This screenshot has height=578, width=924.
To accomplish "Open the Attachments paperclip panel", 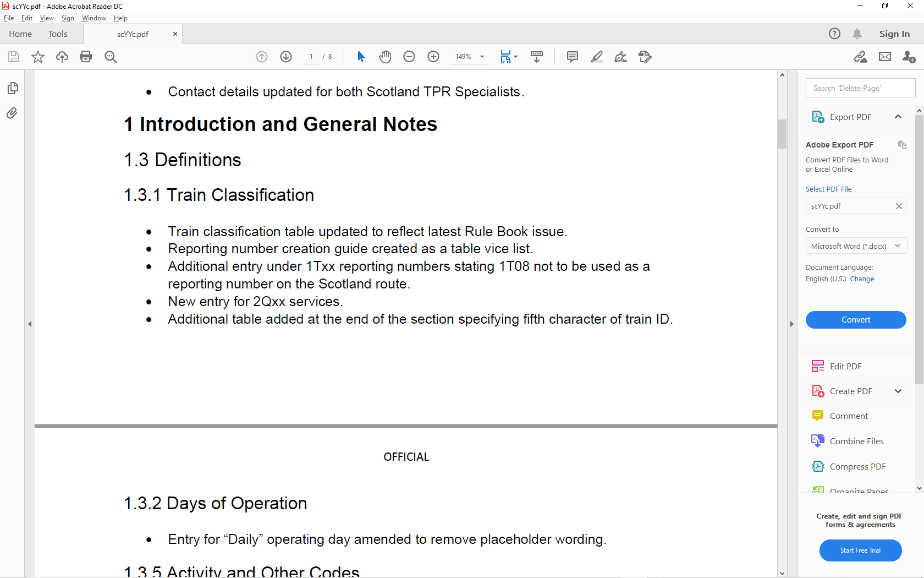I will click(x=12, y=113).
